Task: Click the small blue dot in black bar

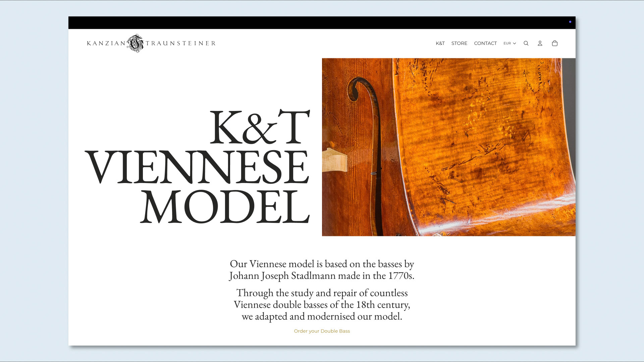Action: point(570,22)
